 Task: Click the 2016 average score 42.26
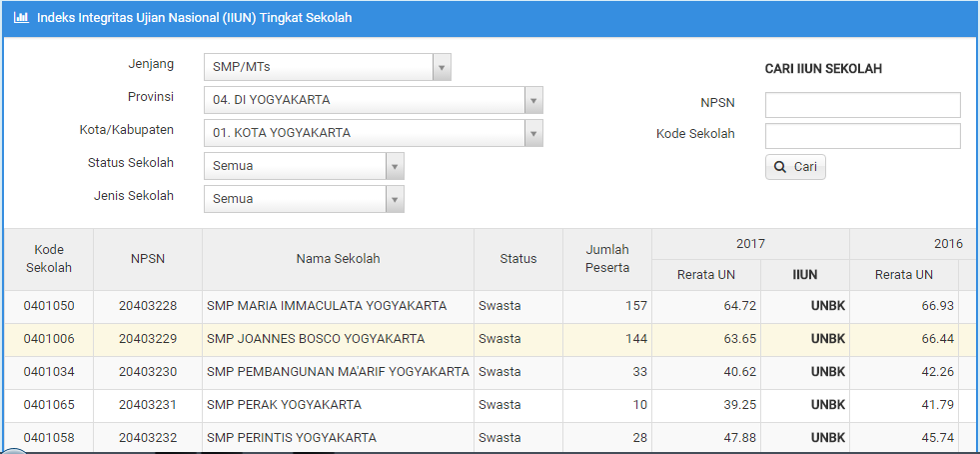tap(939, 372)
